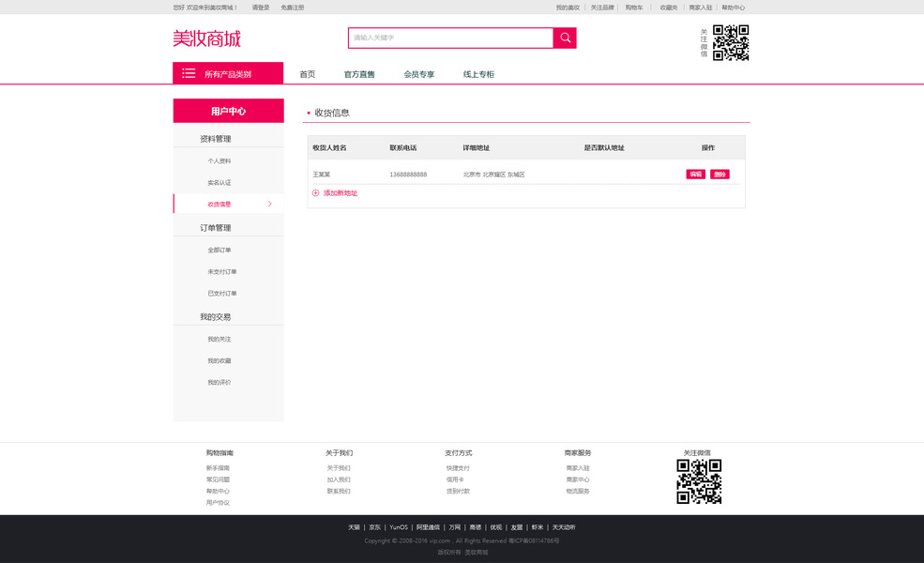924x563 pixels.
Task: Open 帮助中心 in the footer
Action: 218,491
